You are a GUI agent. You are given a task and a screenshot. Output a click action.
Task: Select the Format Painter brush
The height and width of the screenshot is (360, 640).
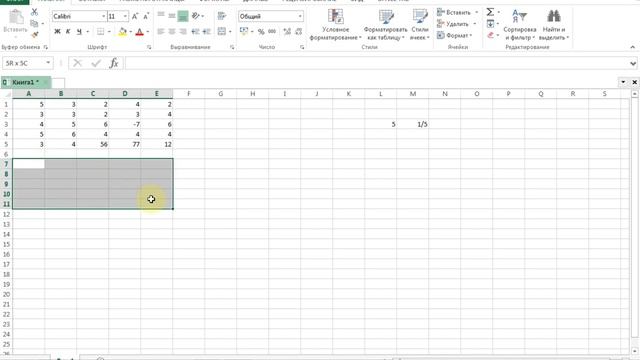point(35,34)
